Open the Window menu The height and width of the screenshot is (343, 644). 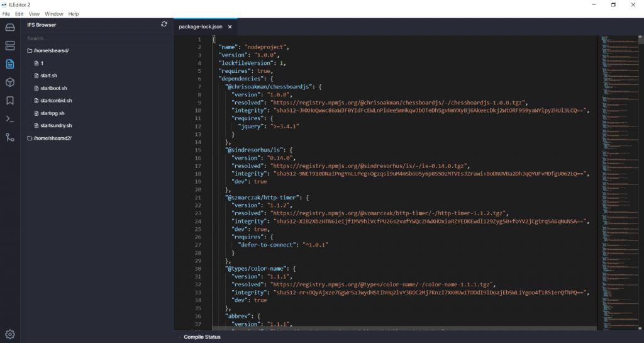(x=54, y=13)
